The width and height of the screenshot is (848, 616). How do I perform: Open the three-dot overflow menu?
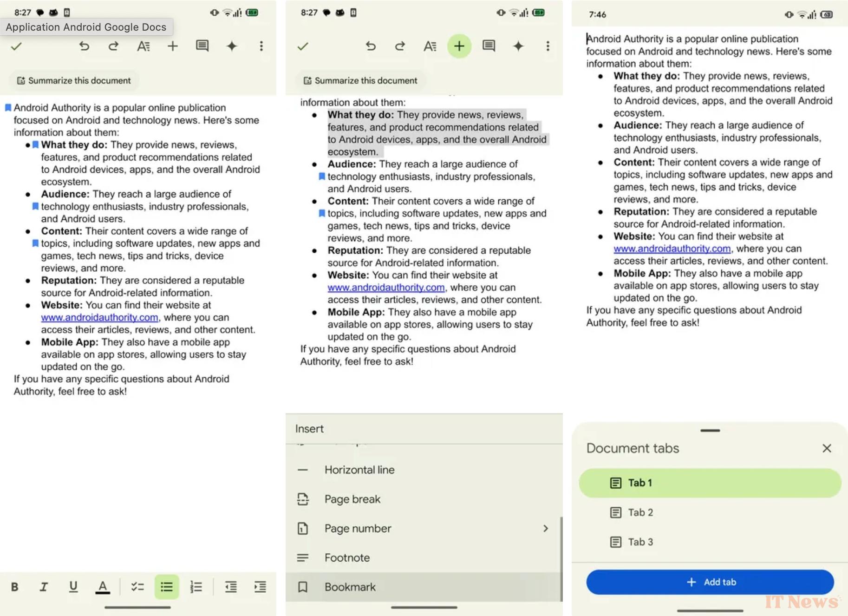(261, 46)
